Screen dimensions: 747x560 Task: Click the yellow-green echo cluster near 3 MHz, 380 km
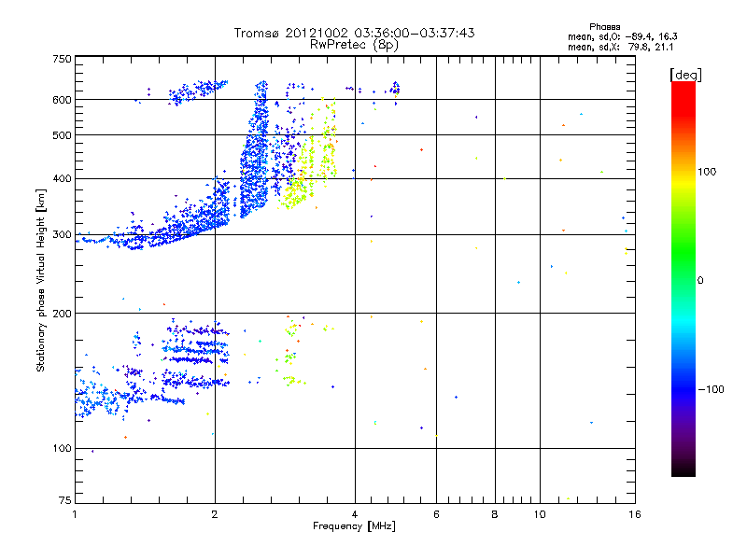click(x=295, y=190)
